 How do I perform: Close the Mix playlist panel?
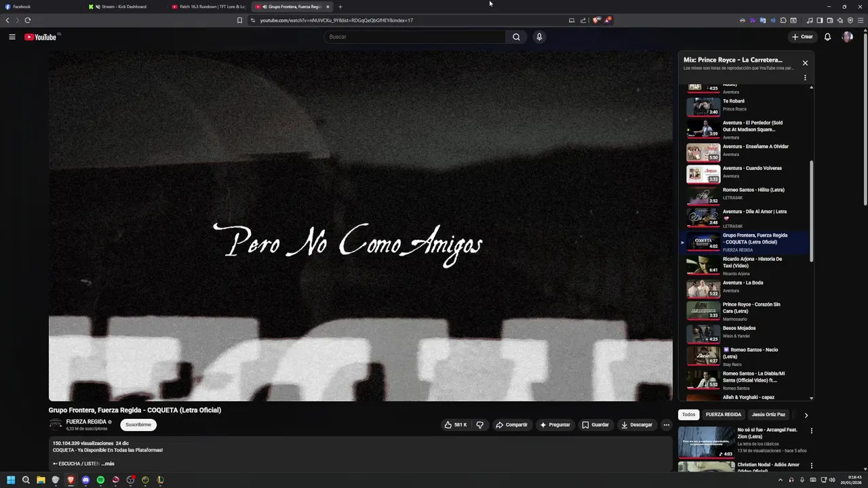click(805, 63)
